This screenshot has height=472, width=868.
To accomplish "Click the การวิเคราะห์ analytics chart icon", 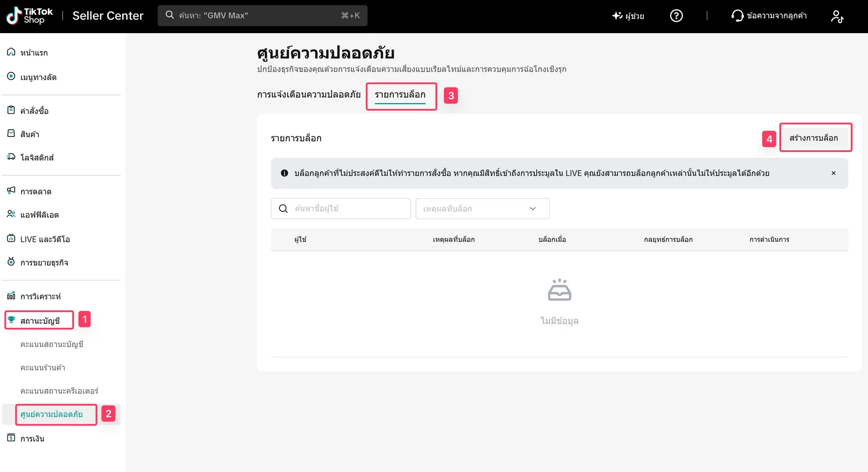I will (x=11, y=296).
